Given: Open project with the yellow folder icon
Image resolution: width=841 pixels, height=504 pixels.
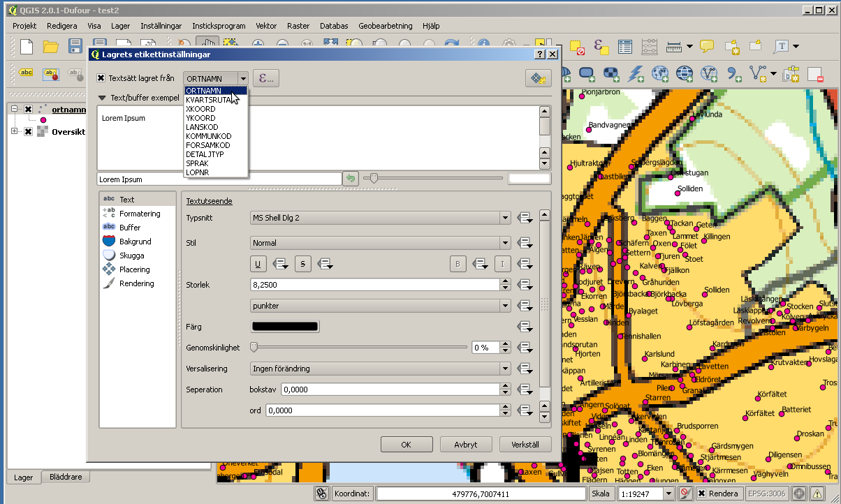Looking at the screenshot, I should 51,47.
